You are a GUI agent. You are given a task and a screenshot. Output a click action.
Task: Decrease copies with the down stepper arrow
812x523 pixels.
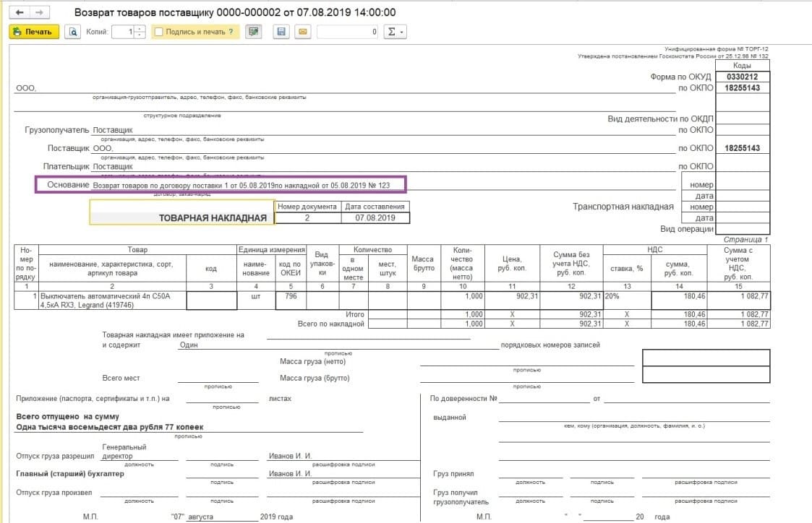(139, 35)
